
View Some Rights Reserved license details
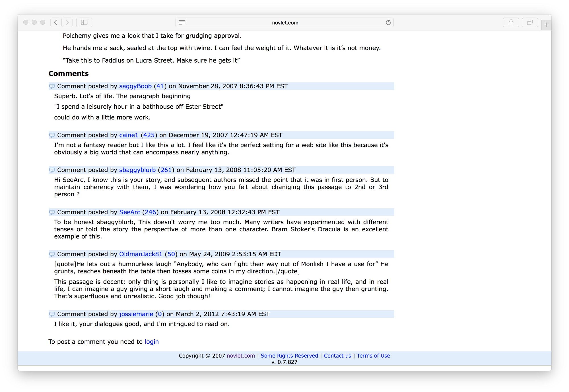(289, 356)
